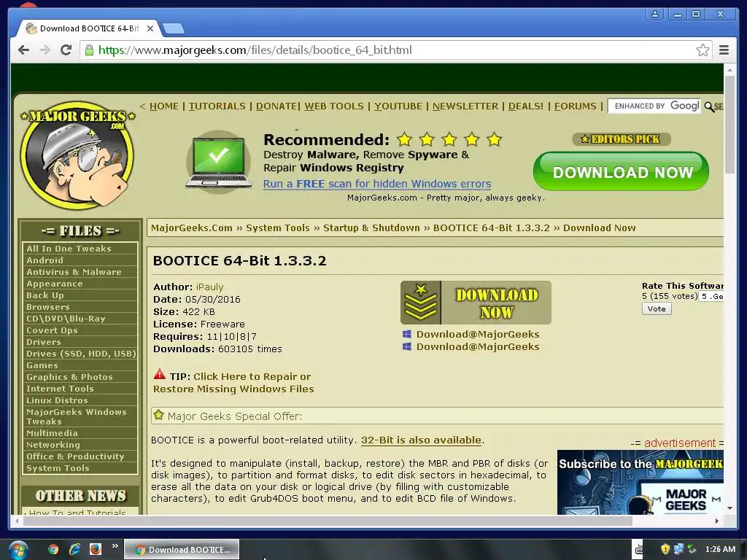This screenshot has width=747, height=560.
Task: Click Repair or Restore Missing Windows Files tip
Action: coord(233,383)
